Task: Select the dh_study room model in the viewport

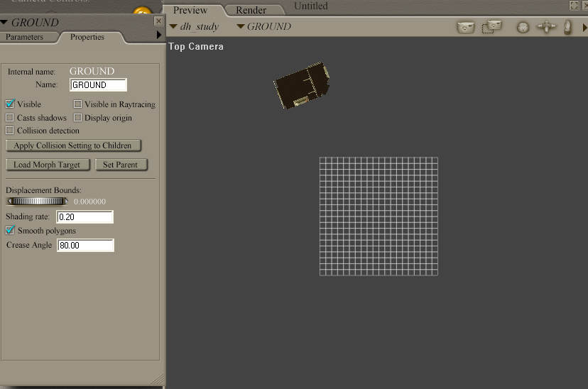Action: point(302,86)
